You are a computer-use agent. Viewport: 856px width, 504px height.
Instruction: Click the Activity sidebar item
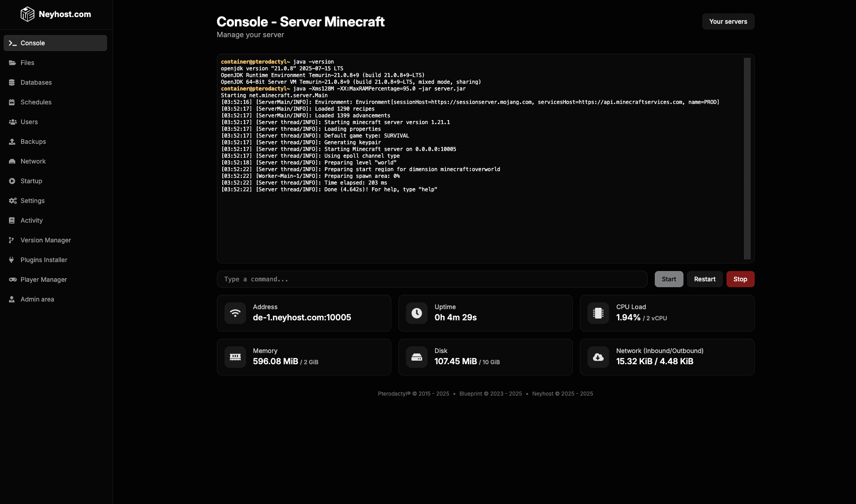[31, 220]
